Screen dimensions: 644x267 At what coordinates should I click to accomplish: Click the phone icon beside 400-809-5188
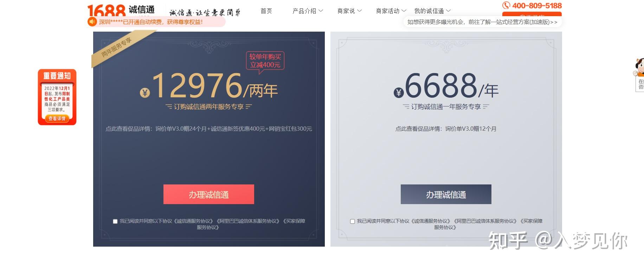click(506, 5)
